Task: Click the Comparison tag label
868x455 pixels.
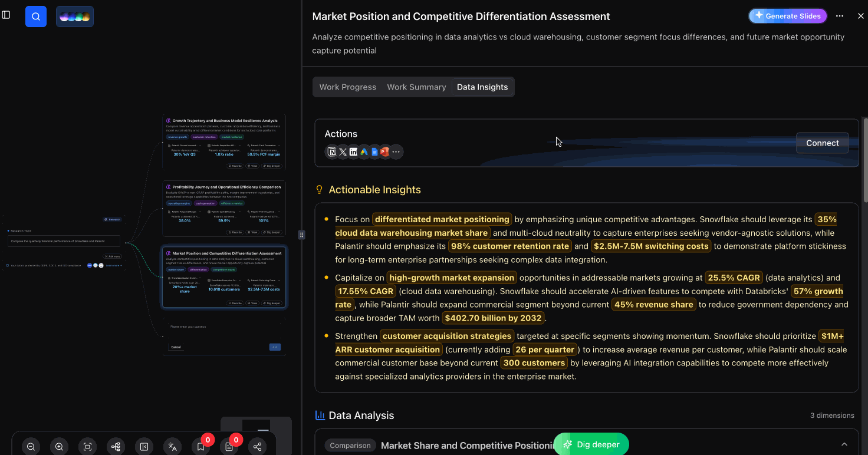Action: (x=350, y=446)
